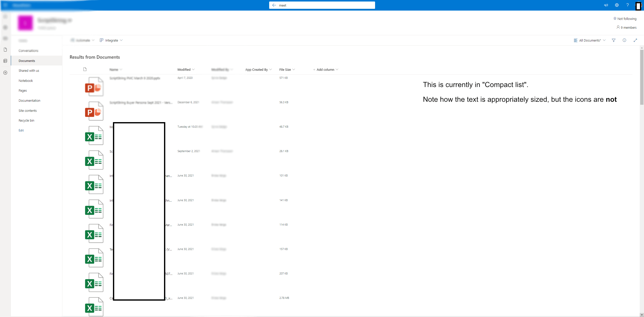
Task: View the 9 members list
Action: pyautogui.click(x=626, y=27)
